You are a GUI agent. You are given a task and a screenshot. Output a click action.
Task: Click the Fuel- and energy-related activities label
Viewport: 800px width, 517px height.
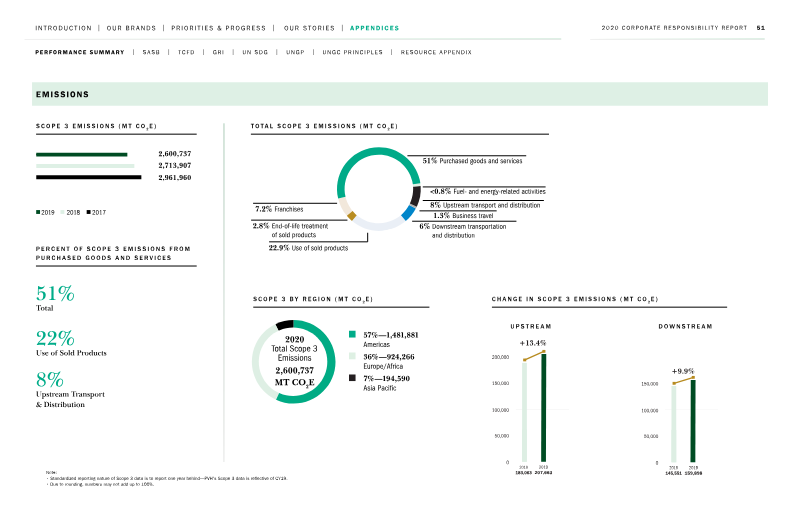(488, 191)
